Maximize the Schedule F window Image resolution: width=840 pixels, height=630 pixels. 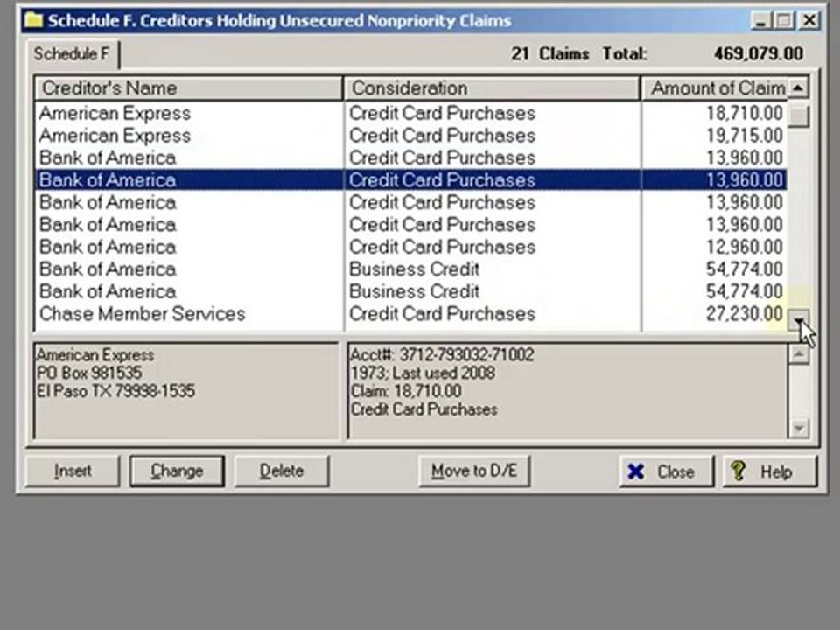[x=784, y=21]
